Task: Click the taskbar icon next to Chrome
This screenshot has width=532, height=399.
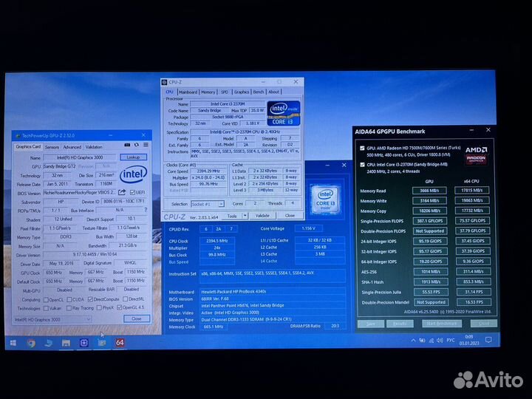Action: point(49,344)
